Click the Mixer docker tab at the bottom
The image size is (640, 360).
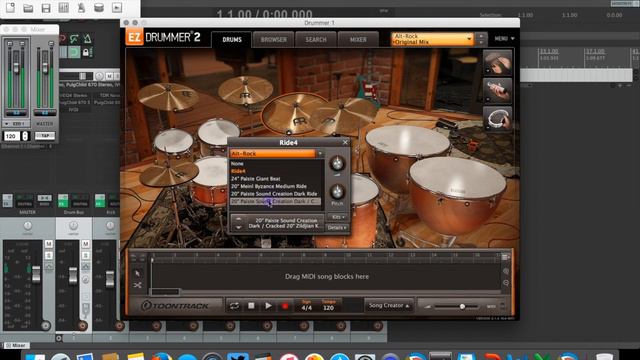coord(16,345)
